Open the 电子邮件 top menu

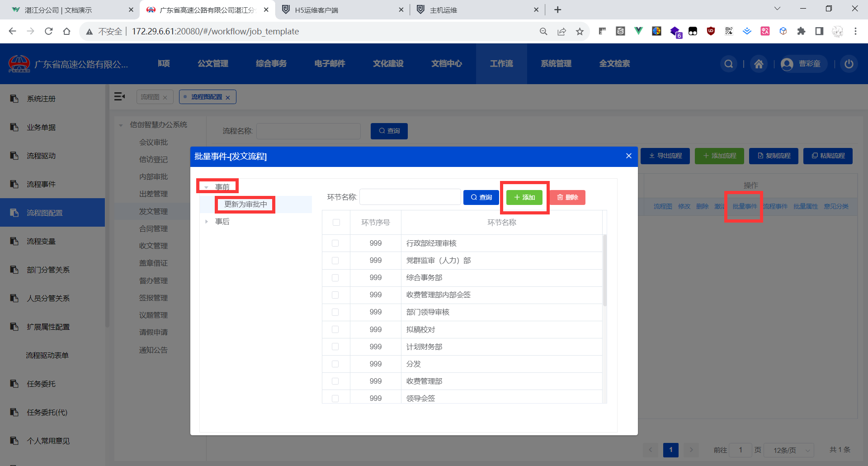tap(330, 64)
